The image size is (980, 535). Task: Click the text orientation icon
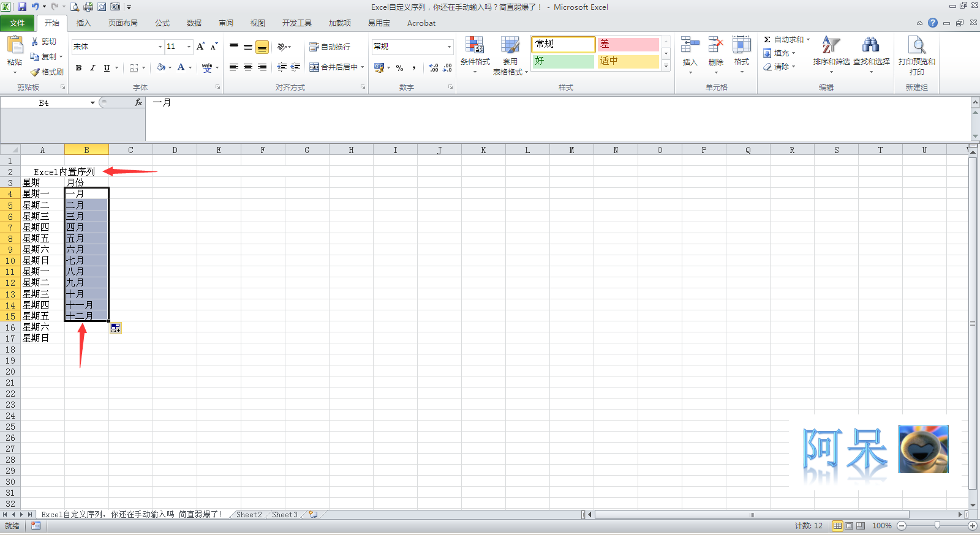point(282,47)
